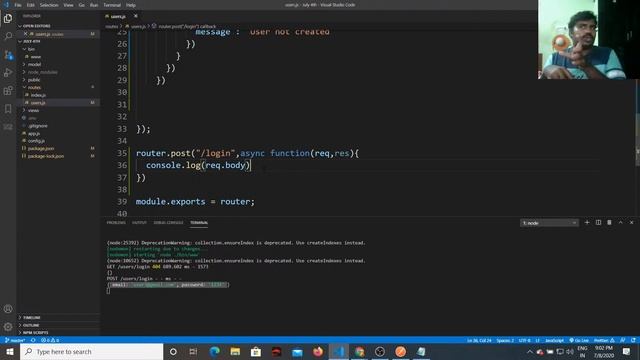Open the File menu

click(x=18, y=5)
